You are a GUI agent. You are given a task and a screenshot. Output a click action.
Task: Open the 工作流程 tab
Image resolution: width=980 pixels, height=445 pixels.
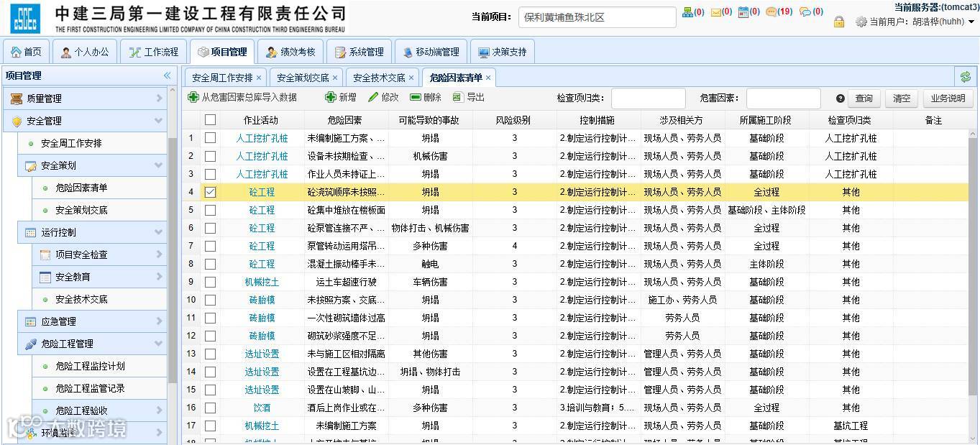(153, 52)
